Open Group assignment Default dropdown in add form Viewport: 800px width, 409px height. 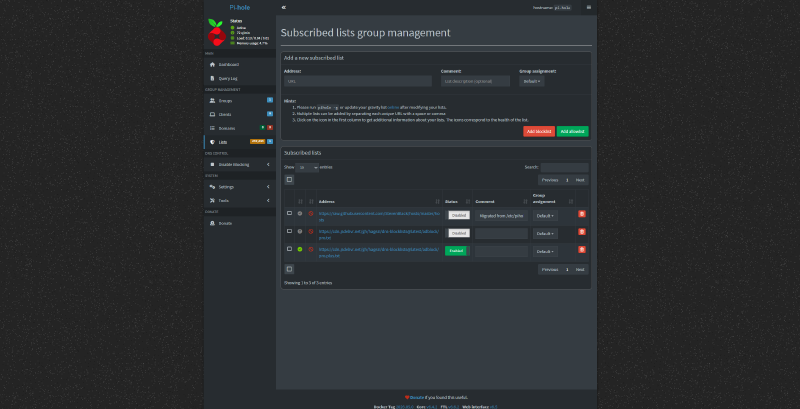[x=532, y=81]
